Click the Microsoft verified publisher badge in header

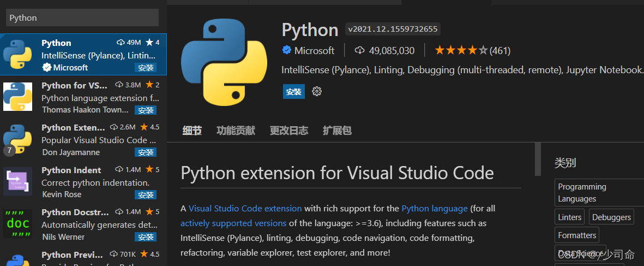(x=287, y=51)
